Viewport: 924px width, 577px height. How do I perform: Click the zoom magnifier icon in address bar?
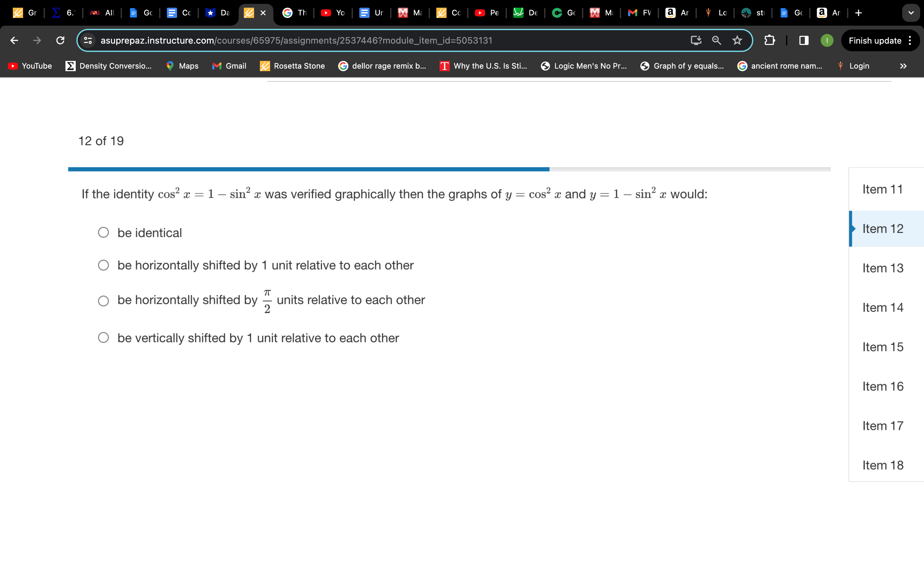[x=716, y=40]
